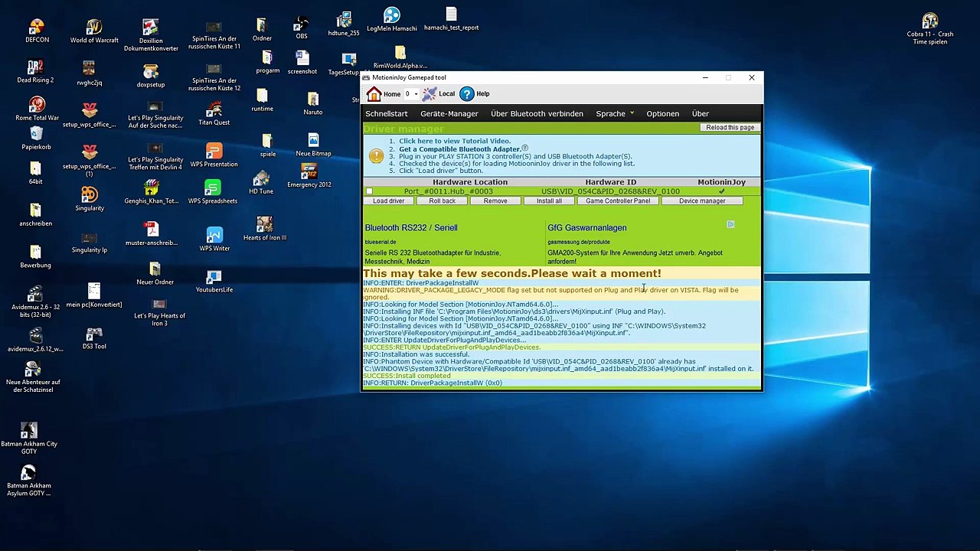Switch to the Geräte-Manager tab
Viewport: 980px width, 551px height.
point(449,114)
